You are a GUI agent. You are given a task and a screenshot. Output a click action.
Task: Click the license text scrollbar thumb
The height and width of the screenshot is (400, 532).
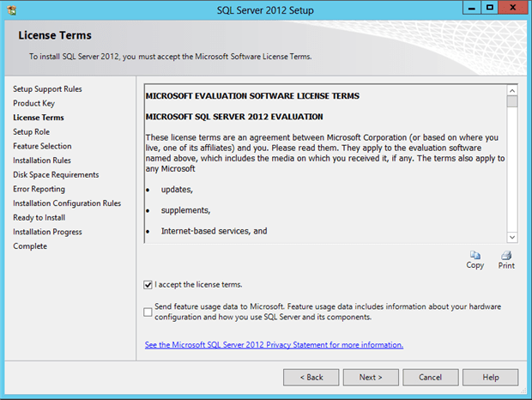pyautogui.click(x=512, y=101)
